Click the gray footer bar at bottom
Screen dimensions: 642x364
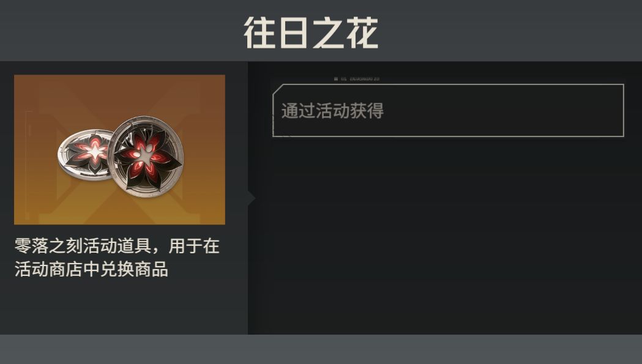[321, 349]
